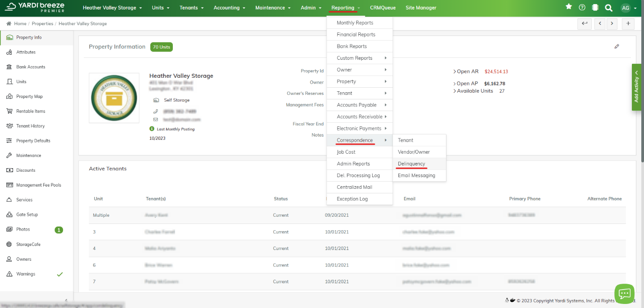
Task: Edit property info with pencil icon
Action: tap(617, 46)
